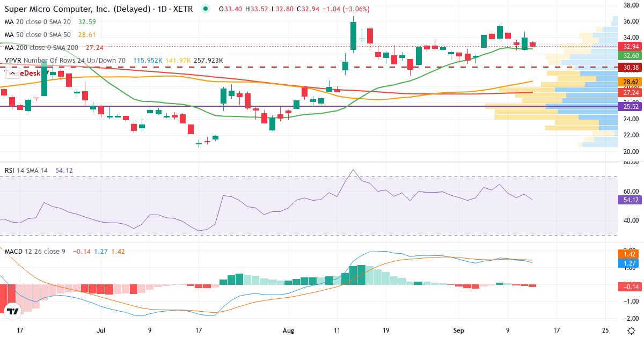The width and height of the screenshot is (644, 338).
Task: Click the low price L32.80
Action: tap(283, 9)
